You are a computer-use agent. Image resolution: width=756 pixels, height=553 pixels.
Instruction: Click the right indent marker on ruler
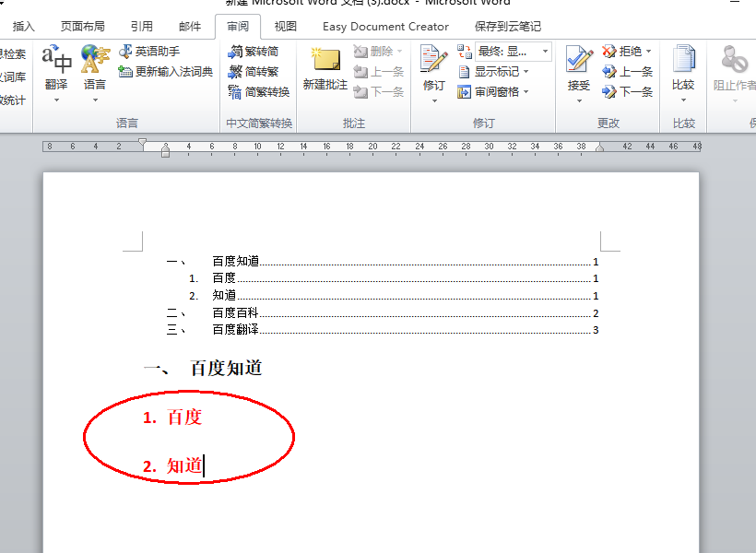(x=600, y=147)
